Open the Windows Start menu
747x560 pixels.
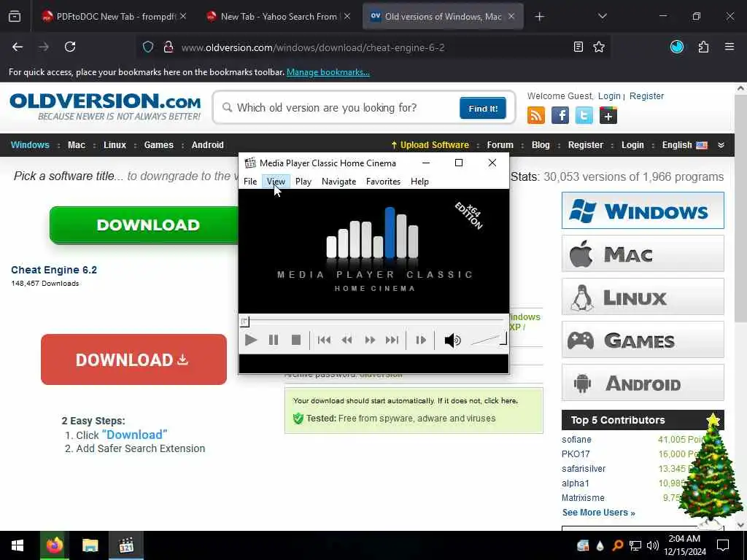(x=18, y=545)
